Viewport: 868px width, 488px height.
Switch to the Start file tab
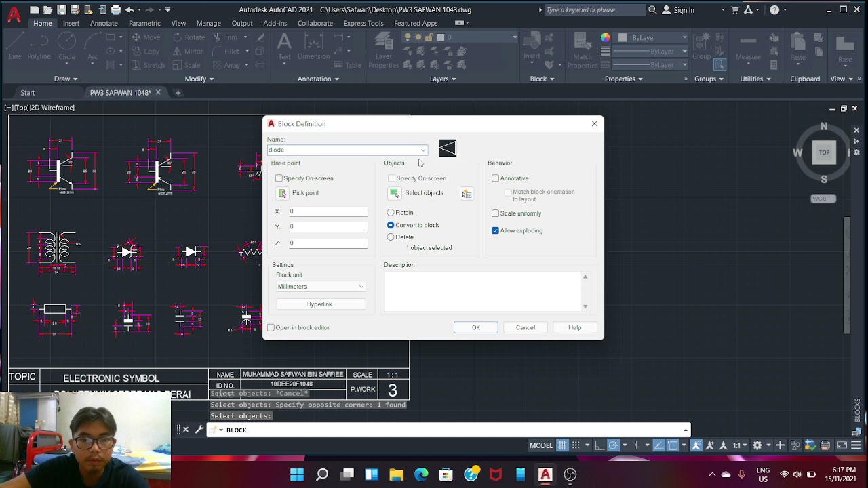(x=27, y=93)
